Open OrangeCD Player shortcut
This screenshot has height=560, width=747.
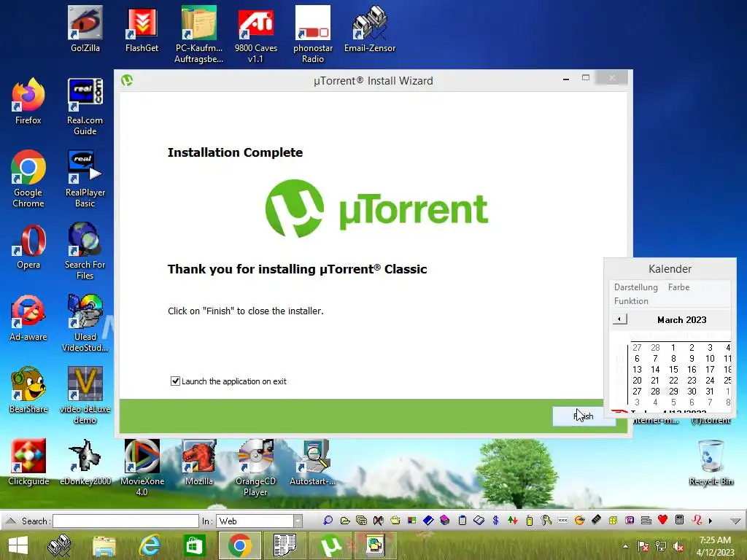pos(256,467)
